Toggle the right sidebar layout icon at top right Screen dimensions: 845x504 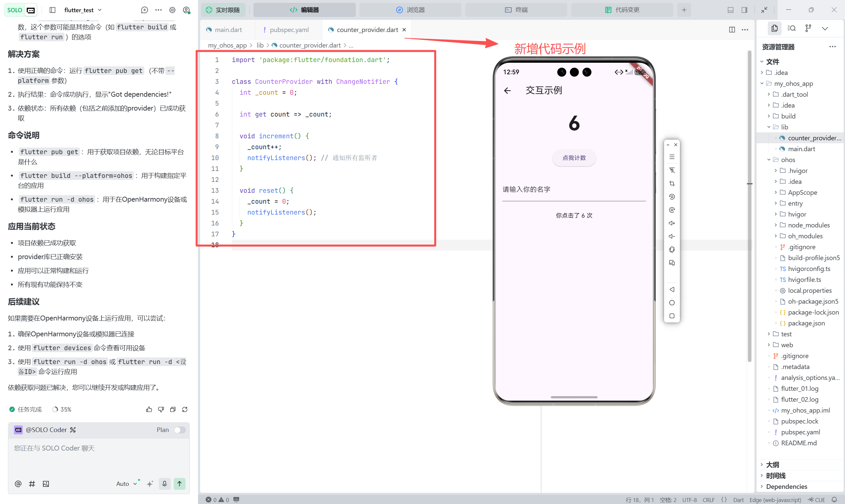744,10
